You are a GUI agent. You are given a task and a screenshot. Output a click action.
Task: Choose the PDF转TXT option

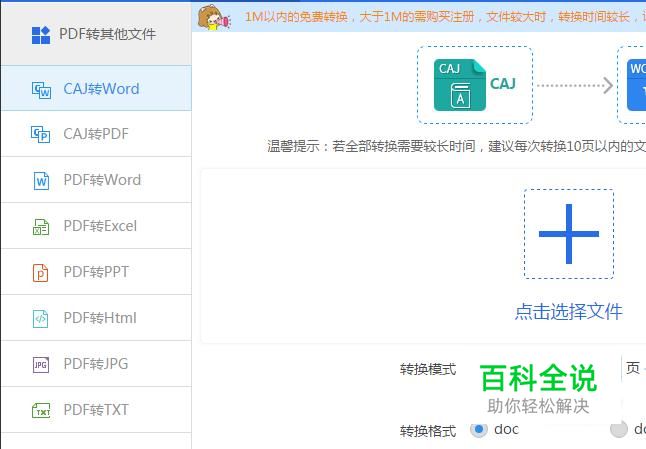96,410
